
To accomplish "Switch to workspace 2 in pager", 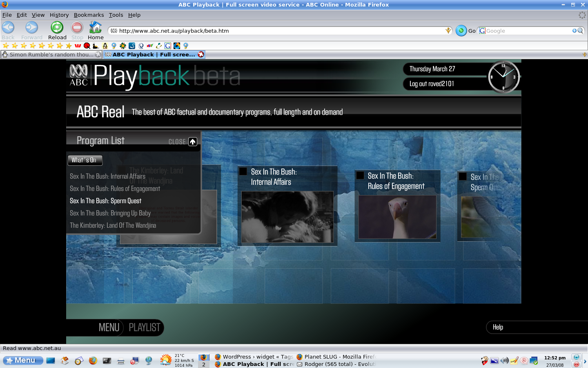I will pyautogui.click(x=204, y=364).
